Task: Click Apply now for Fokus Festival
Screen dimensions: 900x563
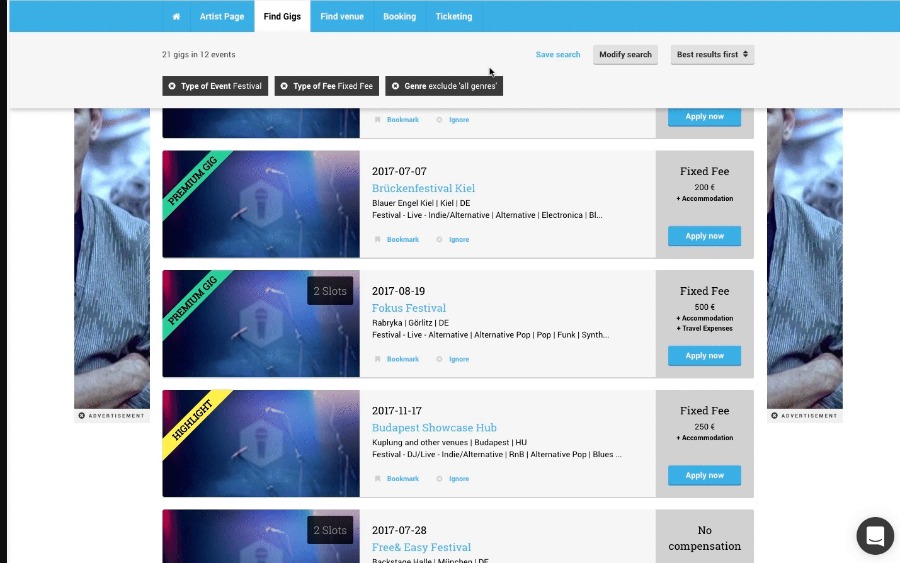Action: pos(704,356)
